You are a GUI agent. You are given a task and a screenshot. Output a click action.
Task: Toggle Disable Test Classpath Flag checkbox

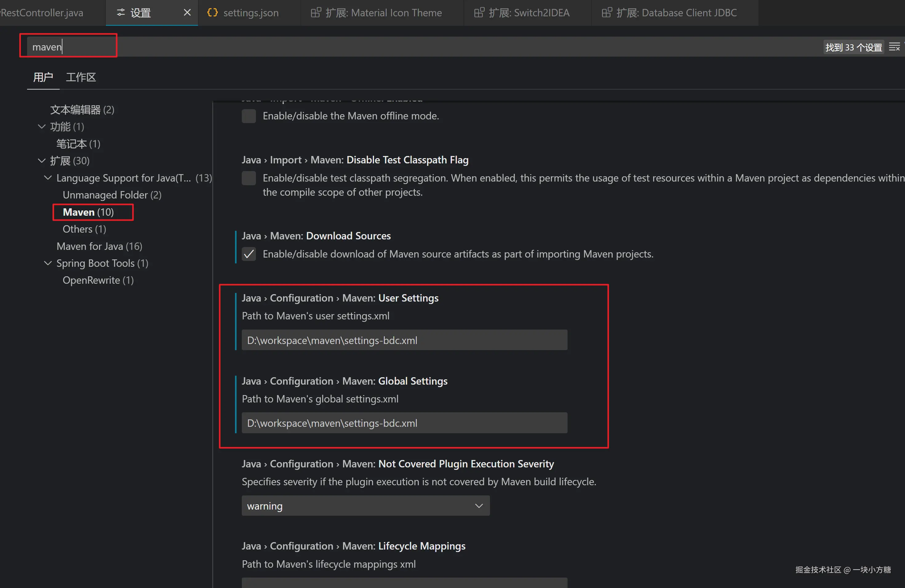coord(249,178)
